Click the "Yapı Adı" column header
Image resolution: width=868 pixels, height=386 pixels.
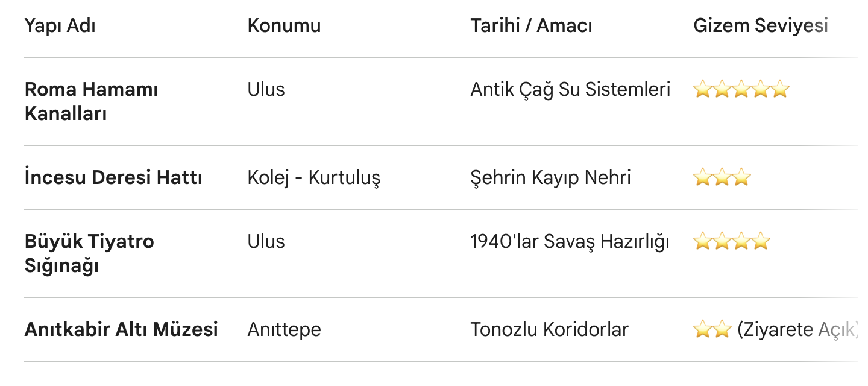click(60, 26)
